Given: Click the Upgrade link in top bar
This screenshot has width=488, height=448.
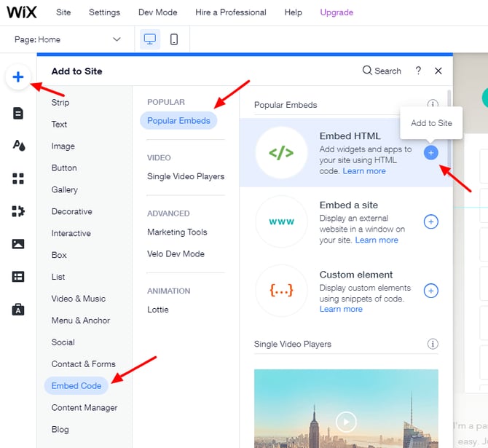Looking at the screenshot, I should (x=337, y=12).
